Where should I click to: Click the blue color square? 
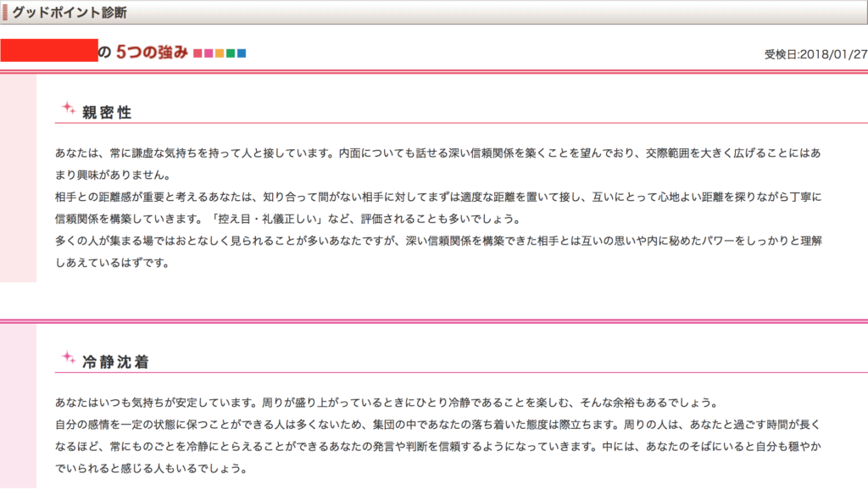click(242, 53)
